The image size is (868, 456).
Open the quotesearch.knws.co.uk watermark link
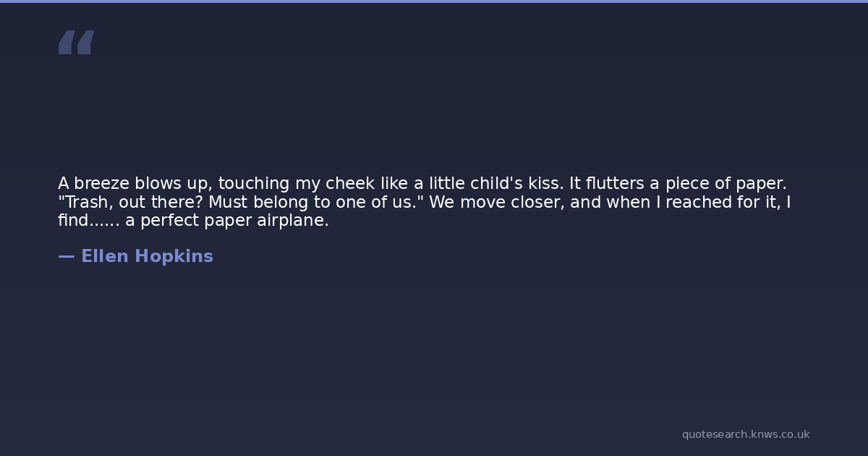[x=745, y=434]
